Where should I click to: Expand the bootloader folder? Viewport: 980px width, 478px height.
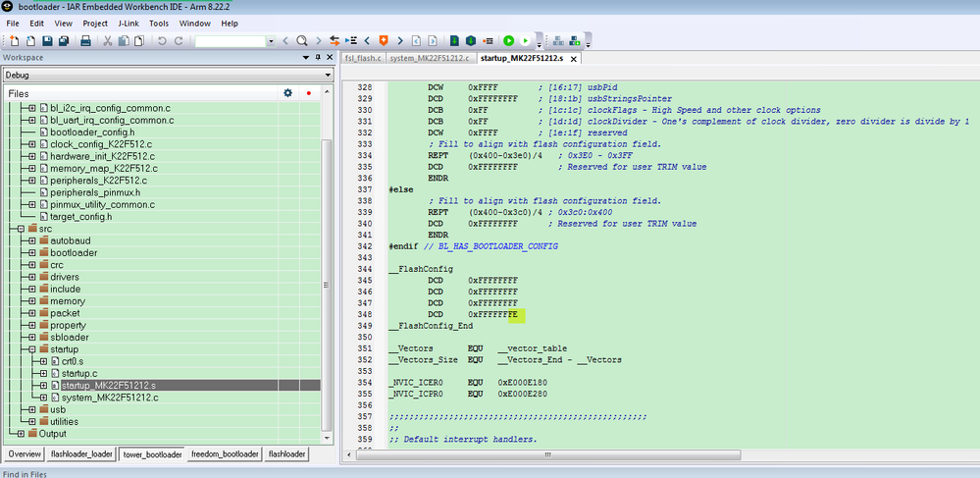click(x=32, y=253)
